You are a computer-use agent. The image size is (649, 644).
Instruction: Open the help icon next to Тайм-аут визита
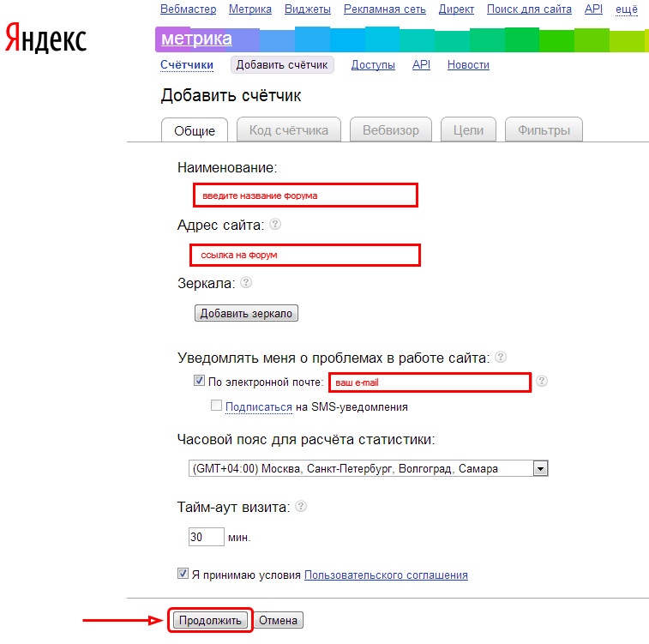[301, 506]
